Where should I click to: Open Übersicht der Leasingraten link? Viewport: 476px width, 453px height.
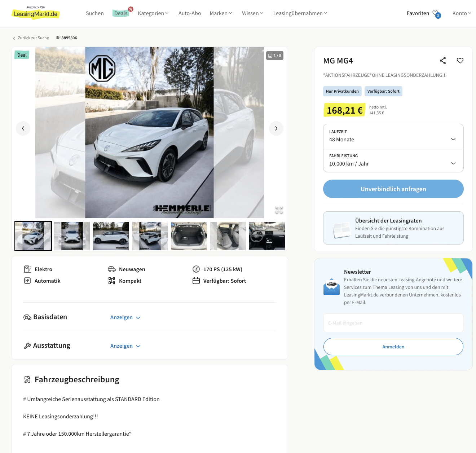click(388, 221)
